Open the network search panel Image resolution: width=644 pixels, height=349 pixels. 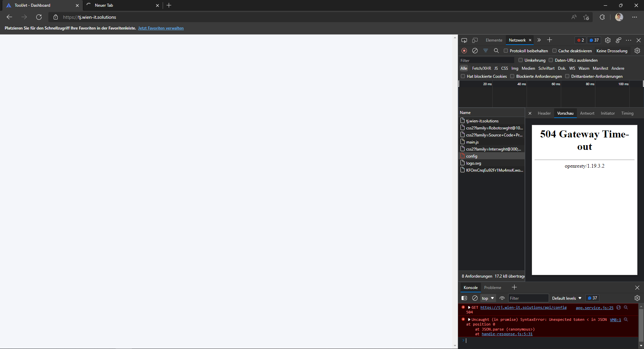[x=496, y=51]
